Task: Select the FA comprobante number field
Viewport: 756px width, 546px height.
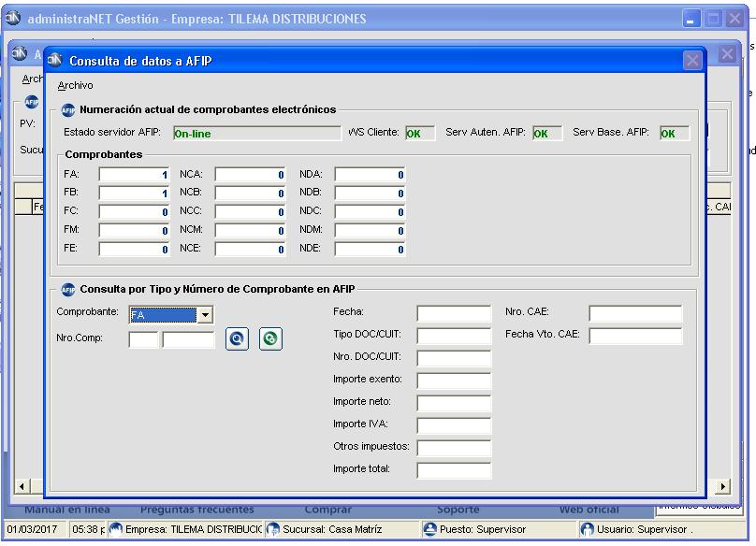Action: click(134, 175)
